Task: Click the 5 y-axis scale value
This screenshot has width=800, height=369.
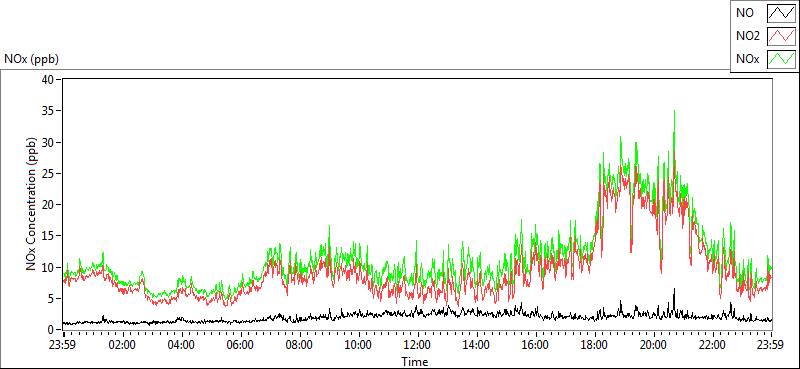Action: pos(52,298)
